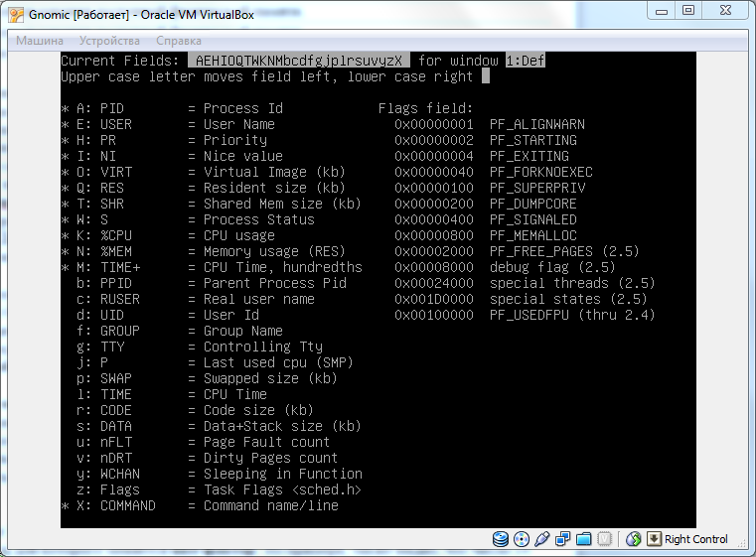
Task: Click the 'I: NI' field row
Action: (x=172, y=156)
